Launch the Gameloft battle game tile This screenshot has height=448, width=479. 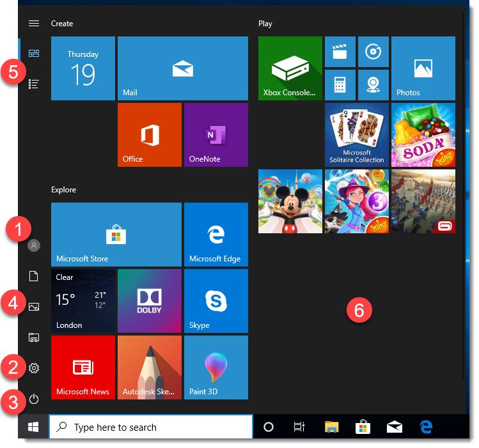point(423,201)
